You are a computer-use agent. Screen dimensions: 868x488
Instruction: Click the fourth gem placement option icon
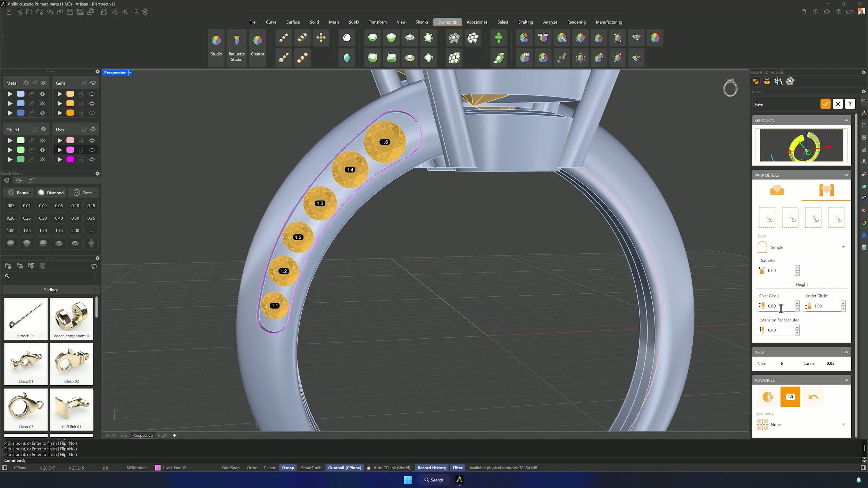coord(836,218)
